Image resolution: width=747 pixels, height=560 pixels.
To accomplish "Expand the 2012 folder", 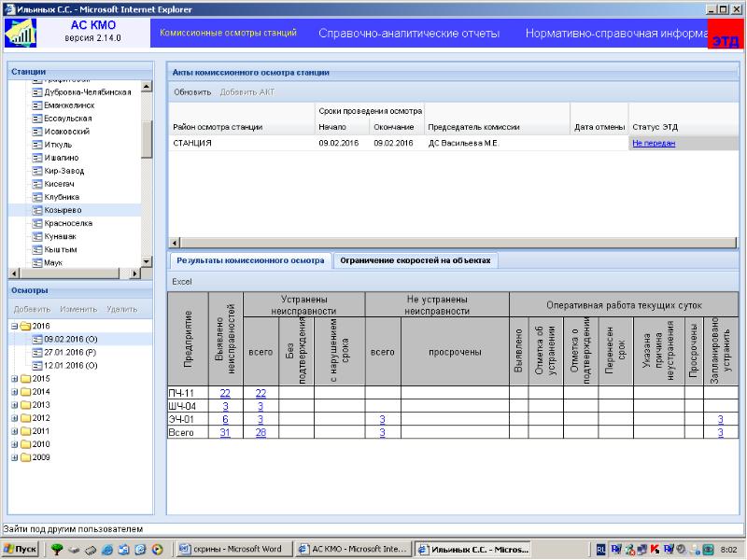I will (x=14, y=418).
